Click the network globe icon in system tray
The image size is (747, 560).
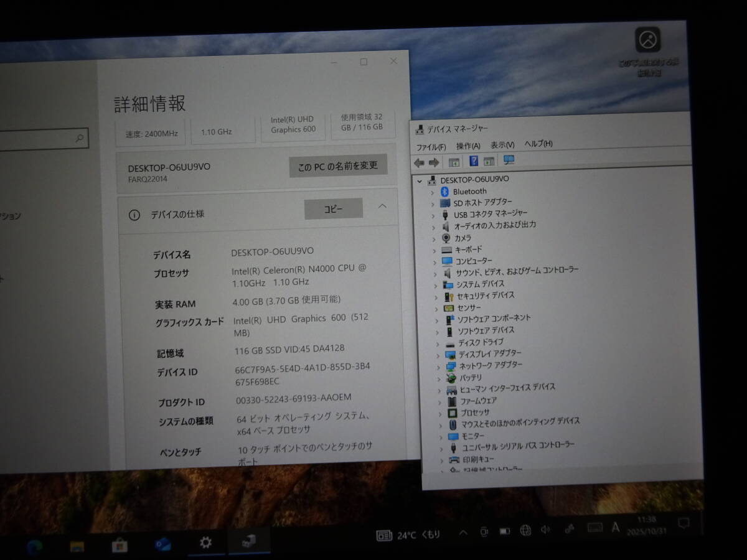point(525,531)
